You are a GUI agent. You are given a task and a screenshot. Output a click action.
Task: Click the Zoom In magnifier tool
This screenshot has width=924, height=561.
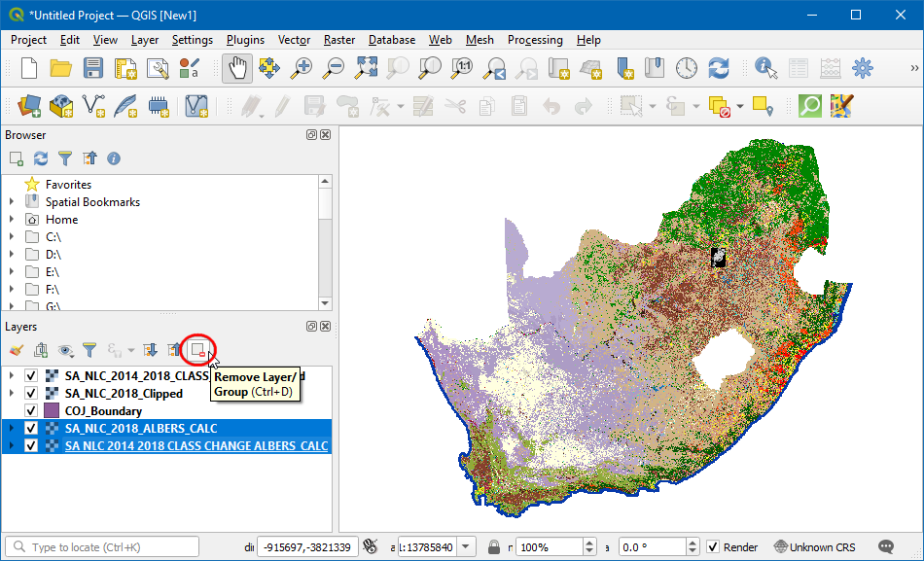click(x=302, y=68)
